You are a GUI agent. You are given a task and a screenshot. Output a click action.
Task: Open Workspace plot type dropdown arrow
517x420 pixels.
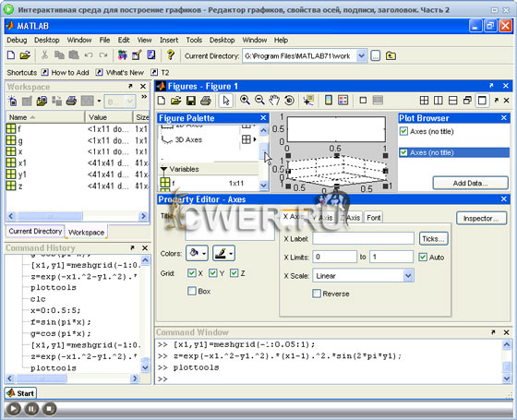point(99,101)
